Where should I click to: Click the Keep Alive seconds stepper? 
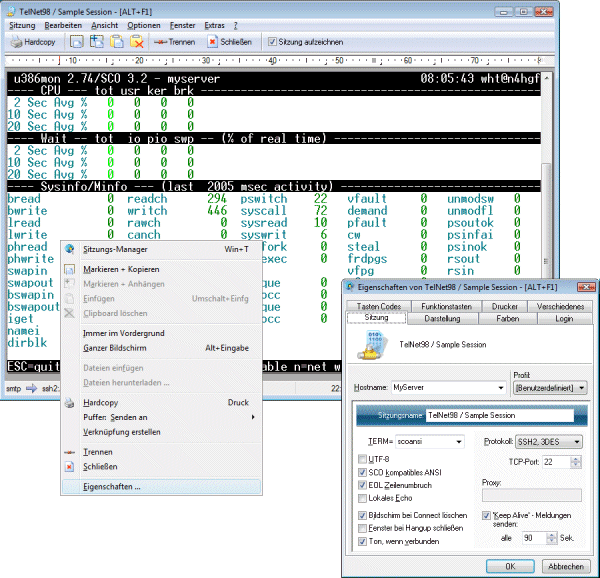(551, 538)
